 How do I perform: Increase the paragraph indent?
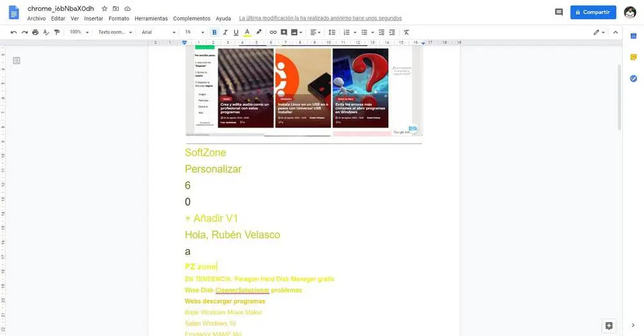tap(392, 32)
